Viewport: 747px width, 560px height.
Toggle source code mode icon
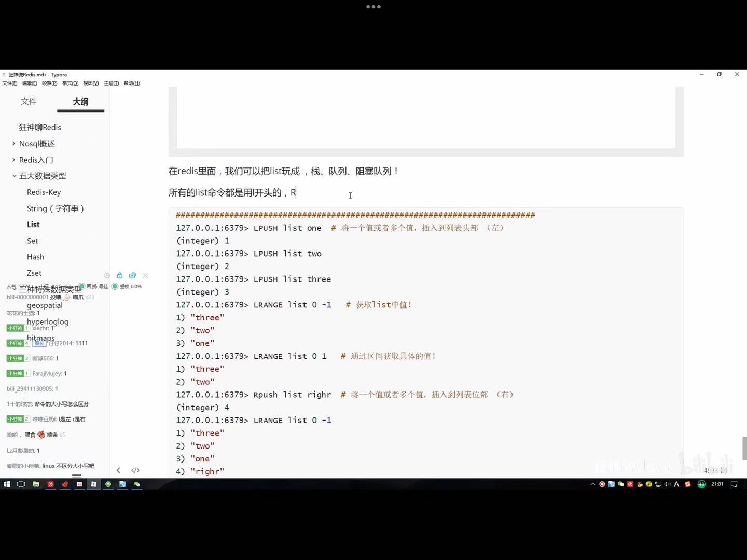(135, 470)
